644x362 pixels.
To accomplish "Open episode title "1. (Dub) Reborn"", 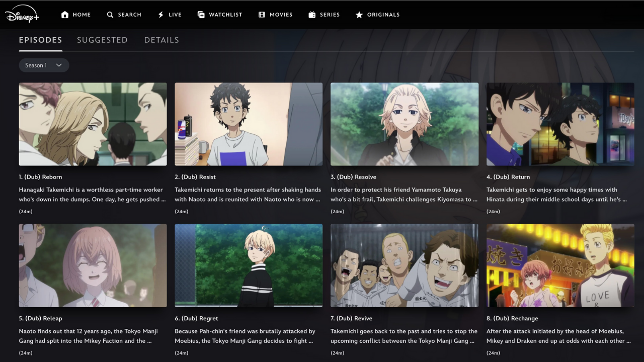I will [x=40, y=177].
